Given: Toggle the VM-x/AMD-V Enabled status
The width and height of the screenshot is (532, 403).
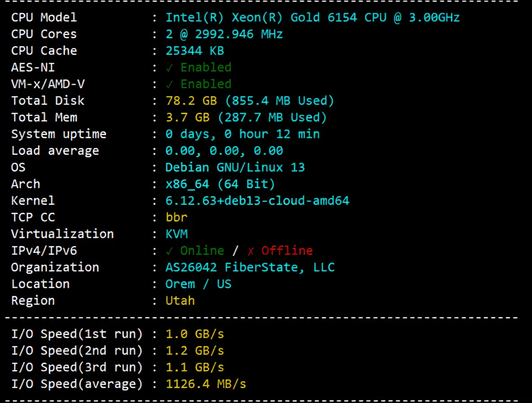Looking at the screenshot, I should coord(206,84).
